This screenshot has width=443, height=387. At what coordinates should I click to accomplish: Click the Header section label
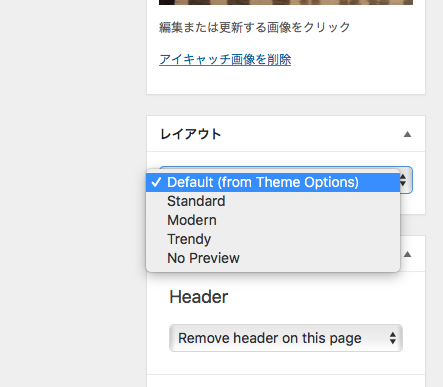pos(199,297)
